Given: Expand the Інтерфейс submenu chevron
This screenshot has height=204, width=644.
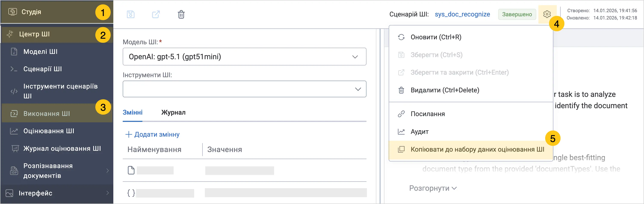Looking at the screenshot, I should 108,193.
